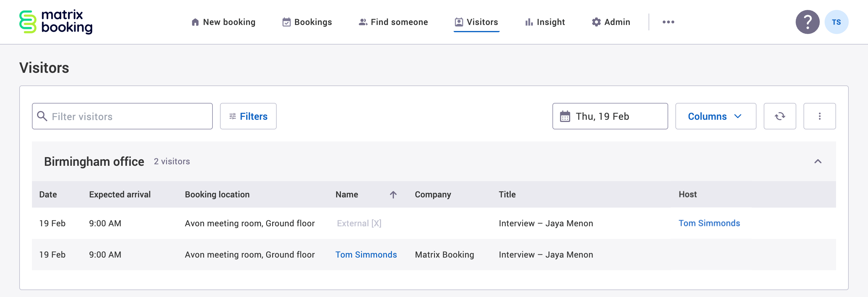Open the Insight section
This screenshot has height=297, width=868.
[545, 22]
